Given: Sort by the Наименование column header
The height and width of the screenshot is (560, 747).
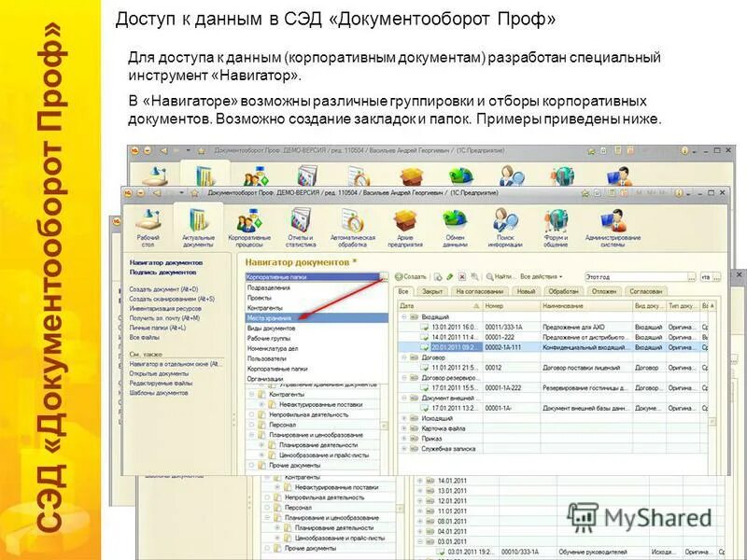Looking at the screenshot, I should (586, 306).
